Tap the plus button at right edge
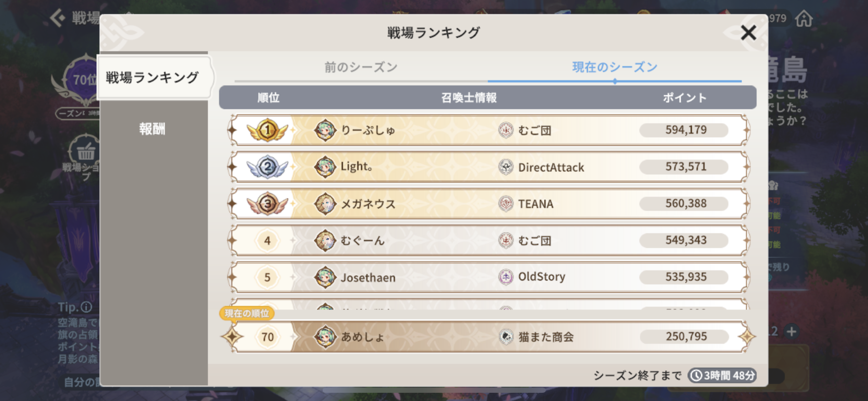The height and width of the screenshot is (401, 868). [792, 331]
